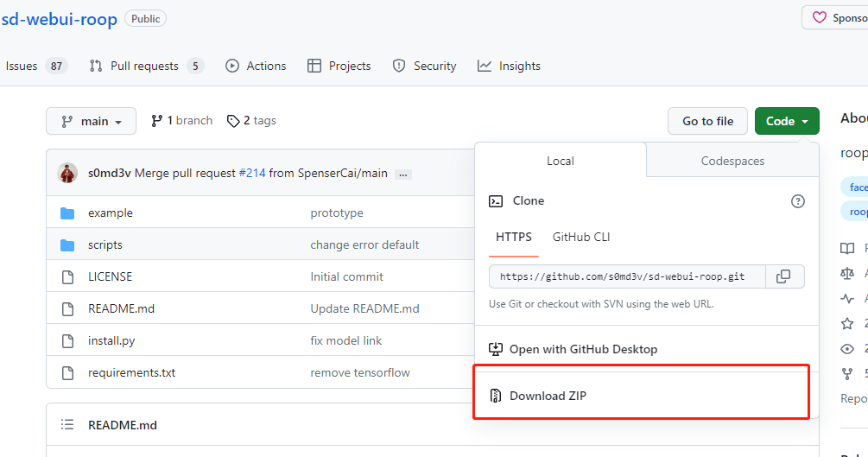Click the scripts folder icon
868x457 pixels.
[67, 244]
